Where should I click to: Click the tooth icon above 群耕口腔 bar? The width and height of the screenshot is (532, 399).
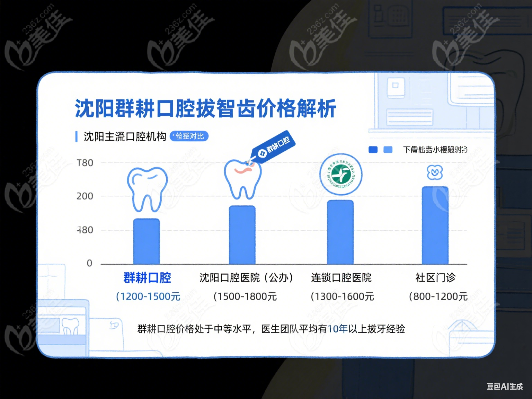point(148,189)
